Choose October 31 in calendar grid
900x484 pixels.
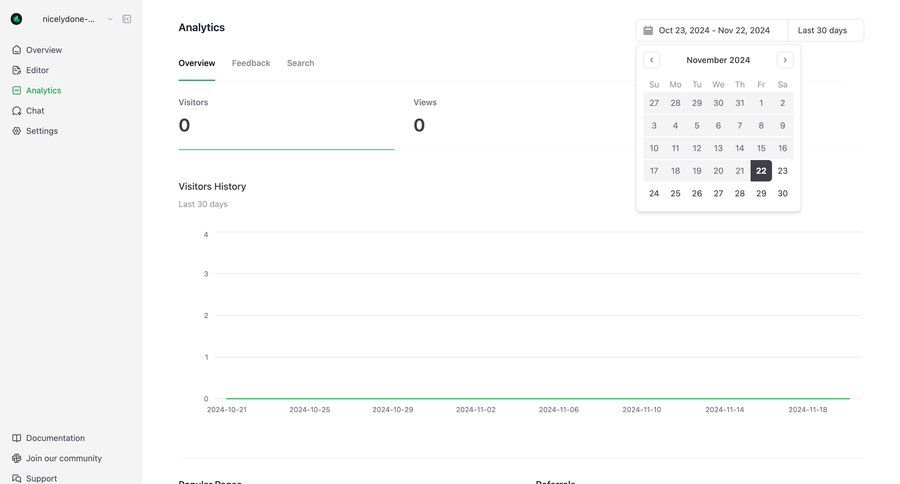click(x=740, y=103)
